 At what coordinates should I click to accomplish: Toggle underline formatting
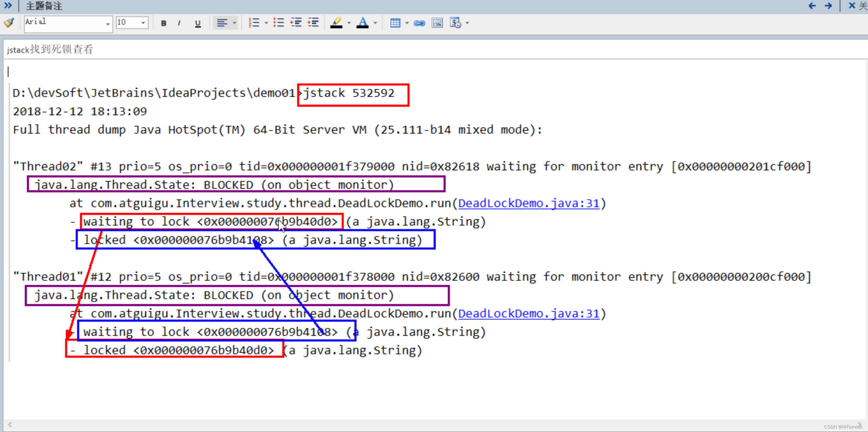(198, 23)
